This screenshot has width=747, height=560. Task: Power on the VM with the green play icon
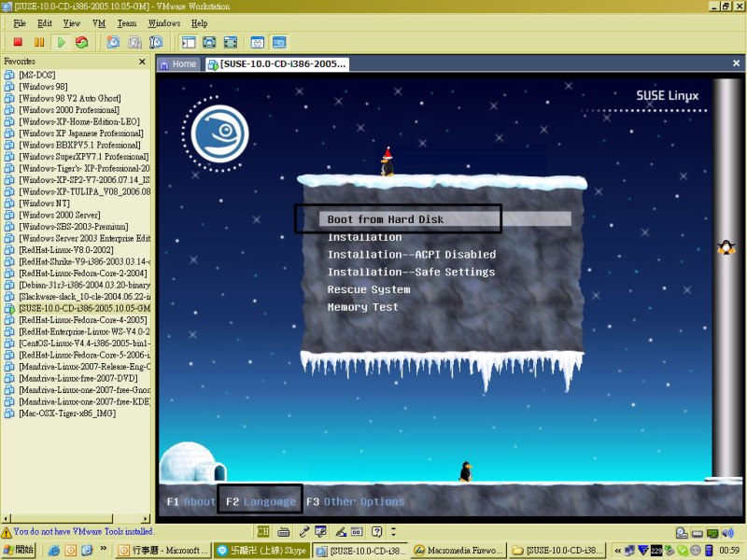(61, 42)
